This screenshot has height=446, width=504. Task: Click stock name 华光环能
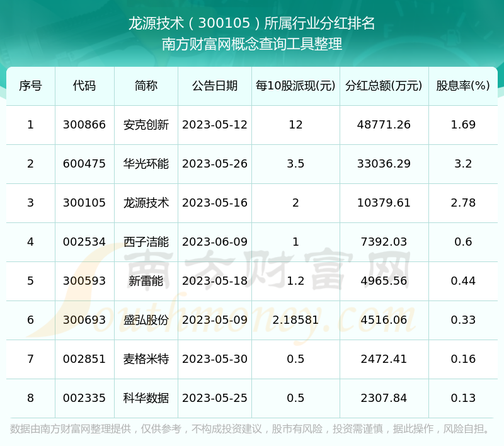(x=146, y=164)
